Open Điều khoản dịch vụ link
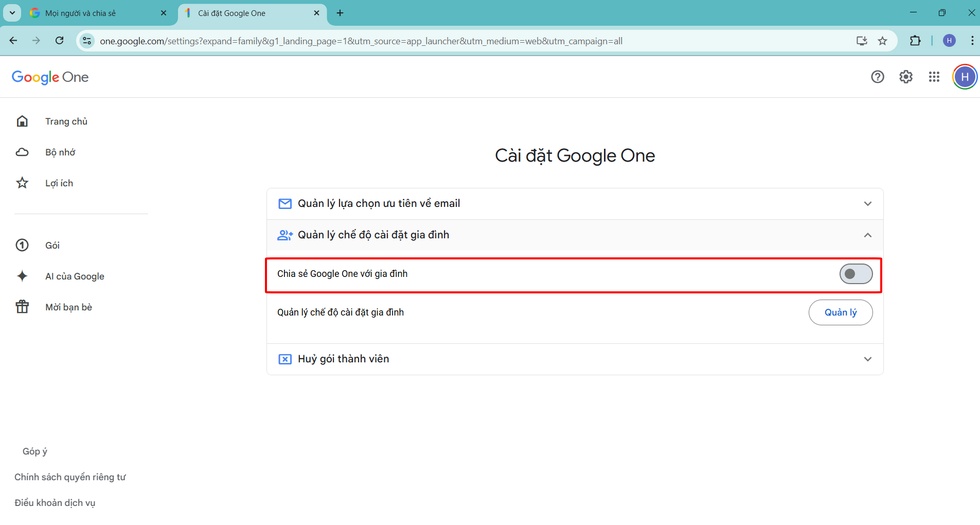980x525 pixels. (55, 503)
